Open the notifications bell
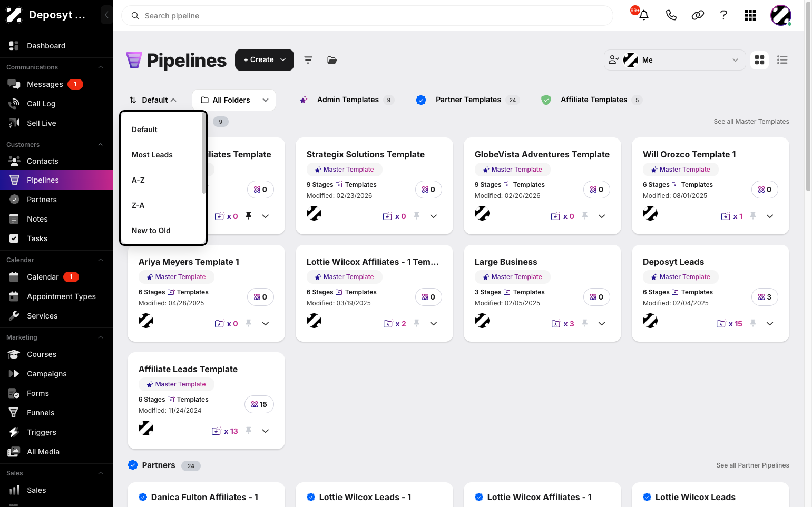The height and width of the screenshot is (507, 812). pos(643,15)
